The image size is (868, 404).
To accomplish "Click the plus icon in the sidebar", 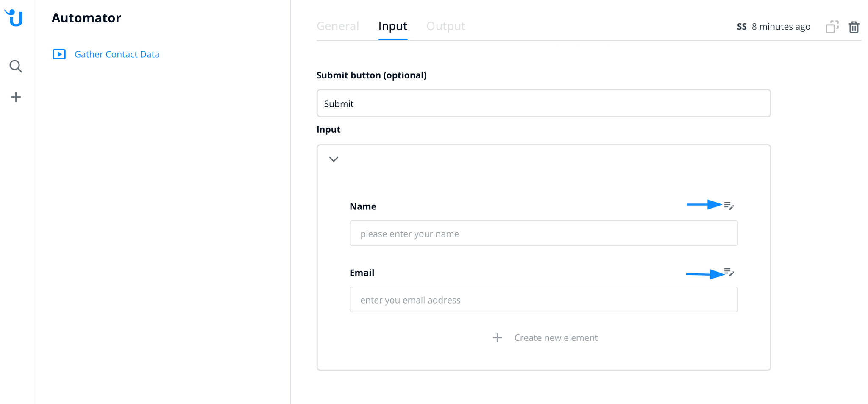I will 16,97.
